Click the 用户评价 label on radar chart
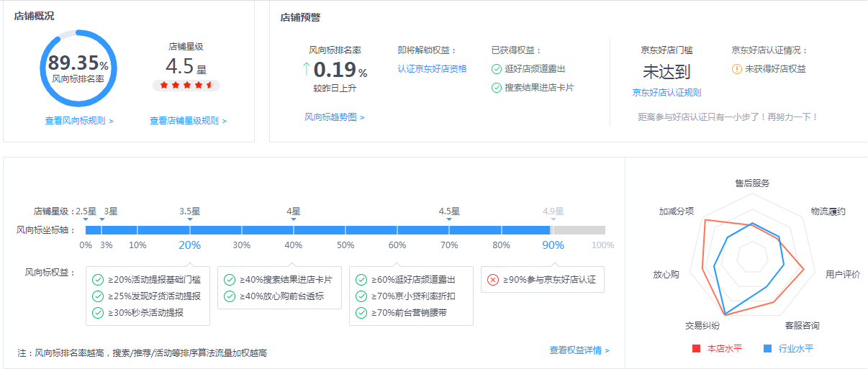The image size is (868, 369). (x=842, y=275)
